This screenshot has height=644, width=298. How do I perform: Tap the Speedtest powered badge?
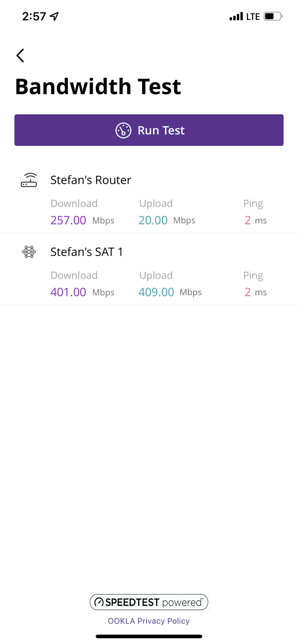coord(149,602)
